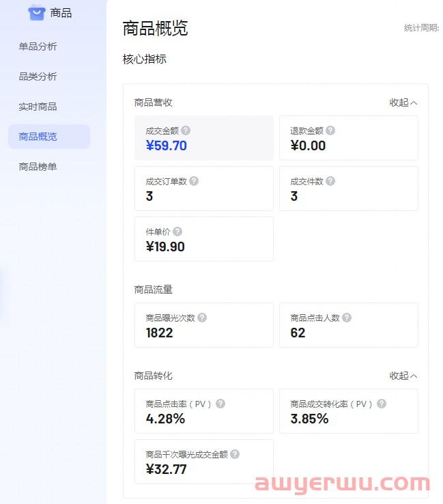Image resolution: width=443 pixels, height=504 pixels.
Task: Open help icon next to 成交金额
Action: point(186,130)
